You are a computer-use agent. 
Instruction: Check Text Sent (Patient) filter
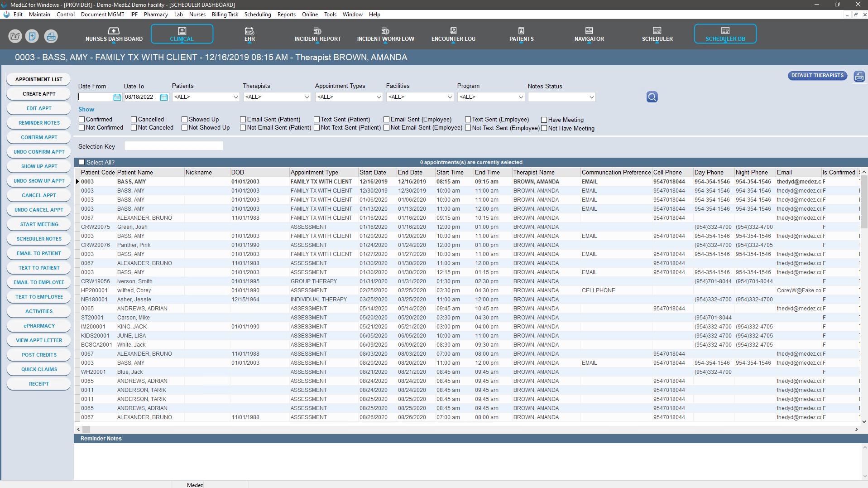point(317,120)
